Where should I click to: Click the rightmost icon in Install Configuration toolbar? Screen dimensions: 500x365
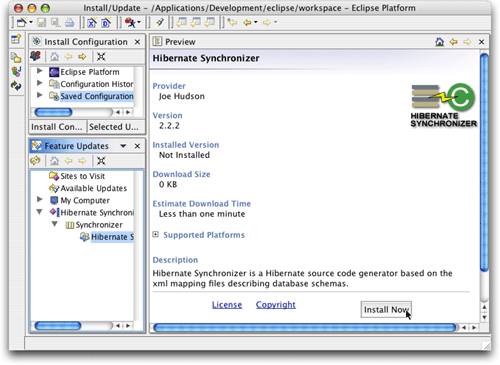101,57
